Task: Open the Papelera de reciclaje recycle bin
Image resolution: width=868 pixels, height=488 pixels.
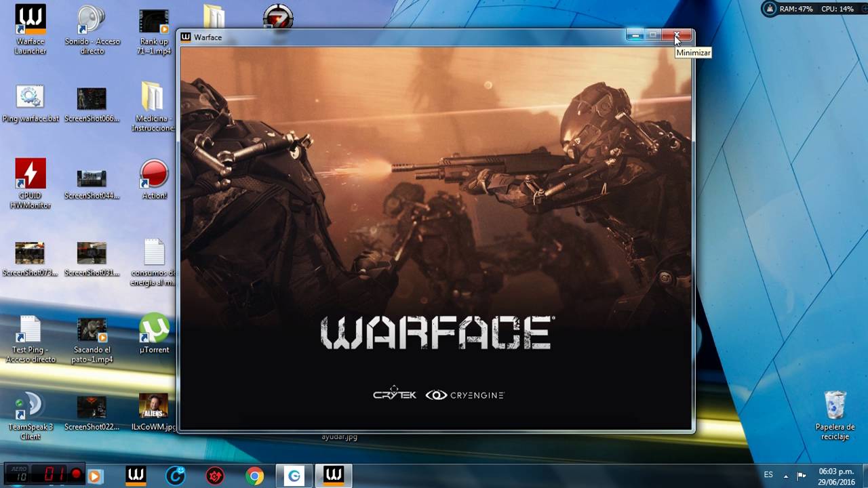Action: 835,415
